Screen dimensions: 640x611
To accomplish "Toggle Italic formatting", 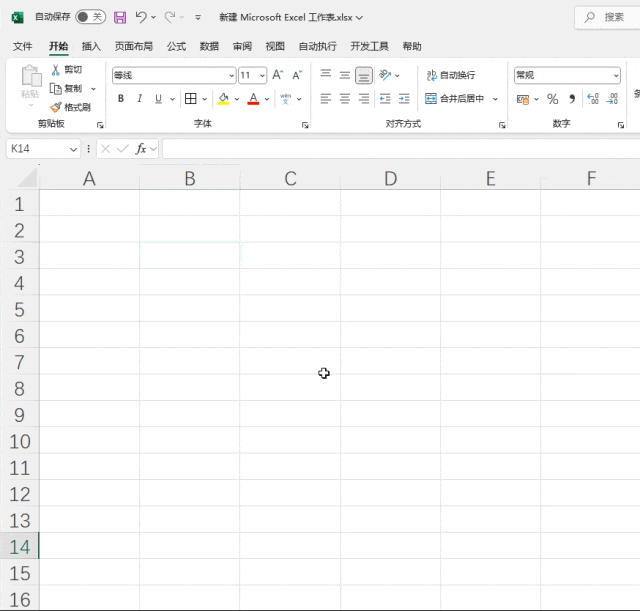I will (x=140, y=98).
